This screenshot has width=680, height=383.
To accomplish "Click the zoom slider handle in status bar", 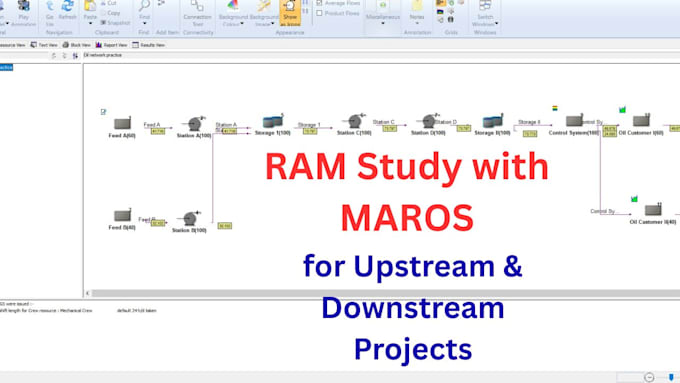I will (671, 377).
